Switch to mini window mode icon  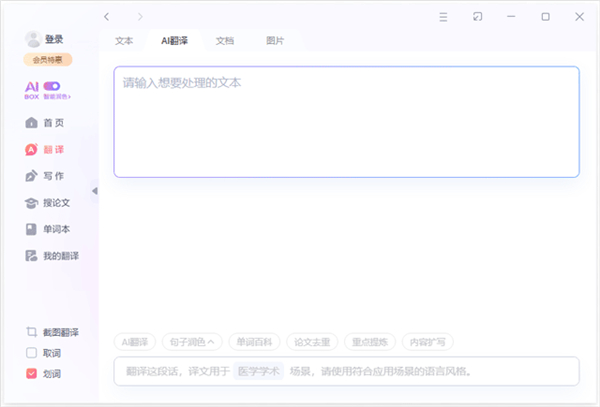coord(477,16)
